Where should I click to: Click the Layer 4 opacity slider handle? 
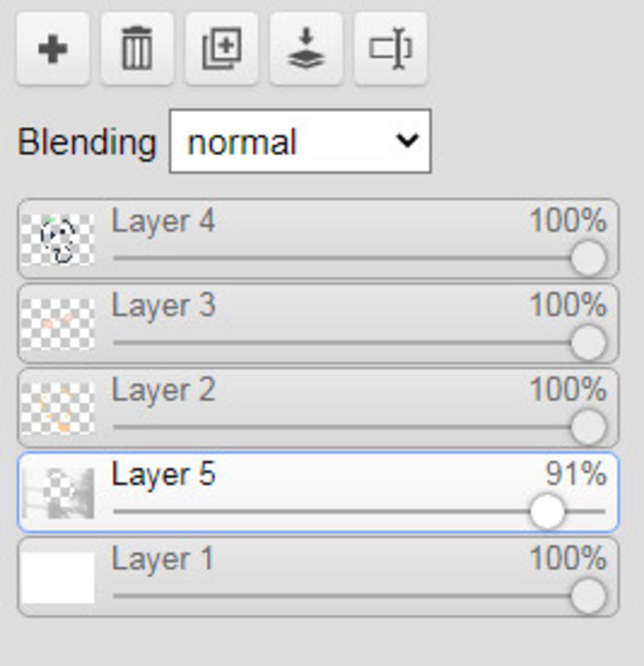coord(589,258)
